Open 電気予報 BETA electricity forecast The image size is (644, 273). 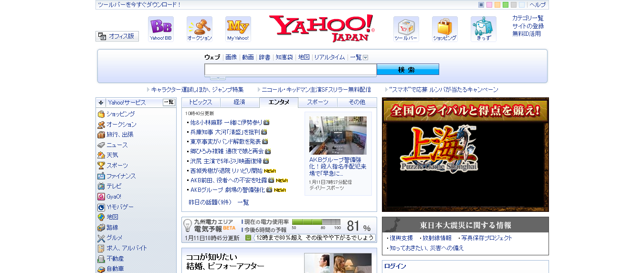pos(215,229)
